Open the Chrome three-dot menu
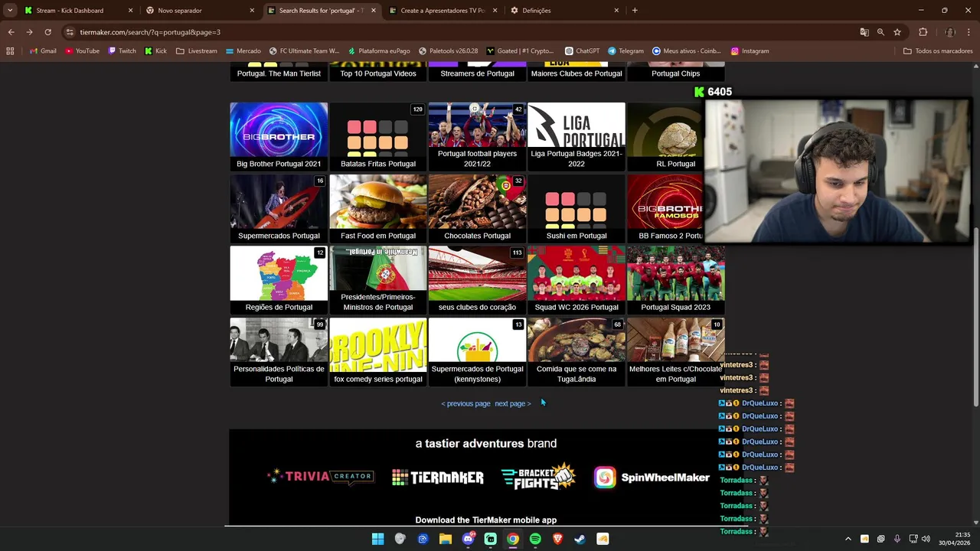This screenshot has width=980, height=551. 969,32
